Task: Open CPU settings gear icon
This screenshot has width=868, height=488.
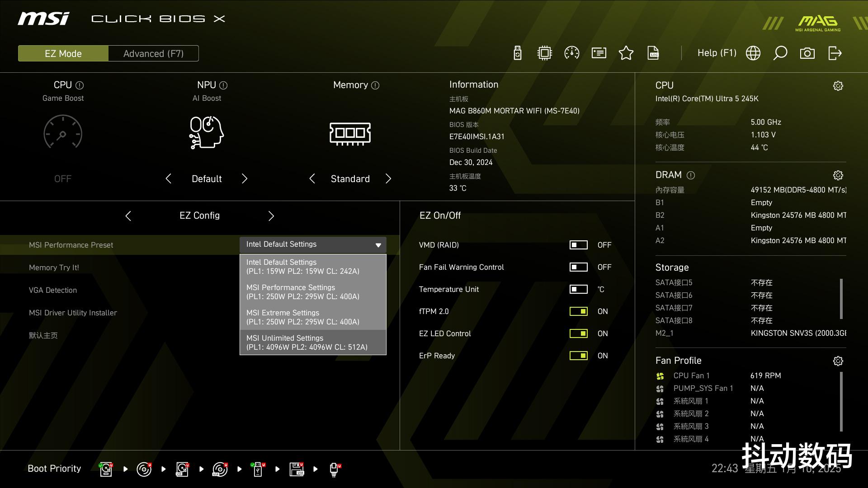Action: click(838, 86)
